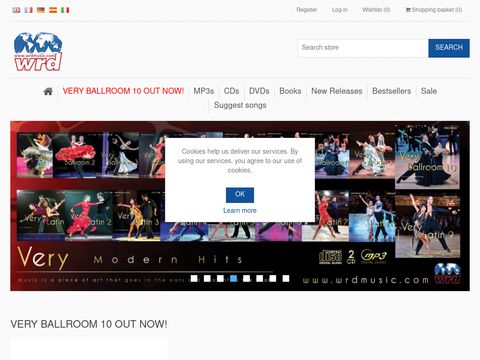Select the fifth slider dot
The image size is (480, 360).
click(246, 278)
